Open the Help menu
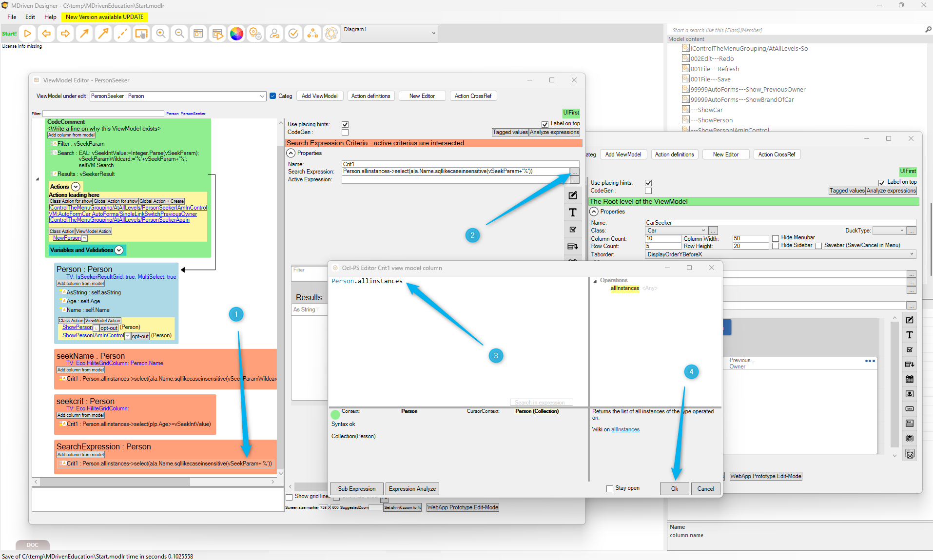This screenshot has width=933, height=560. click(50, 17)
